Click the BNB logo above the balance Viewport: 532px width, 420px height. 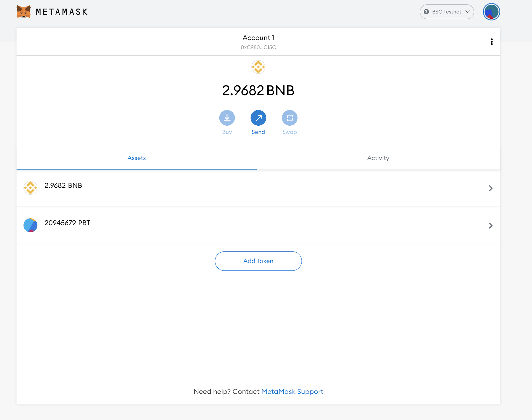tap(258, 67)
